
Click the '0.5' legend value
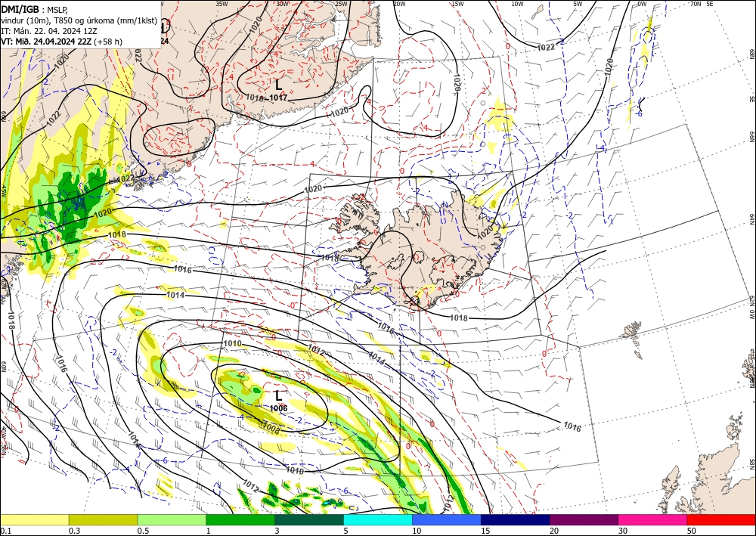pos(143,531)
